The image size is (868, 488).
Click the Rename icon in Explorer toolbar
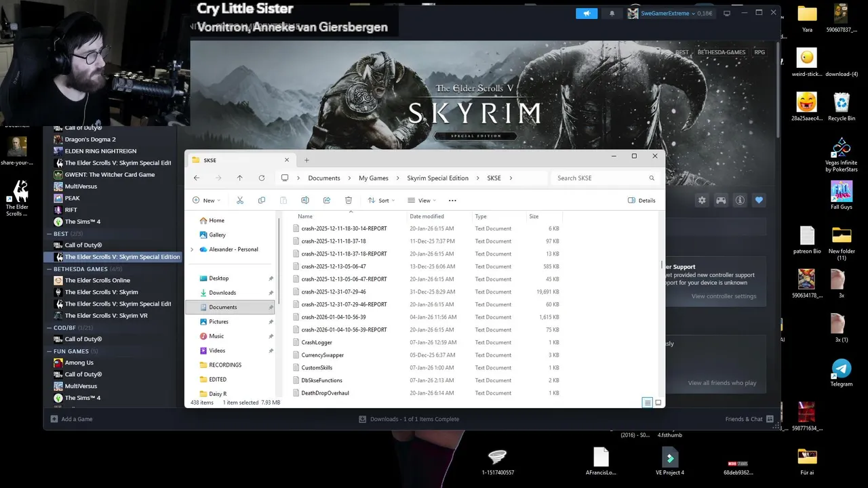(305, 201)
